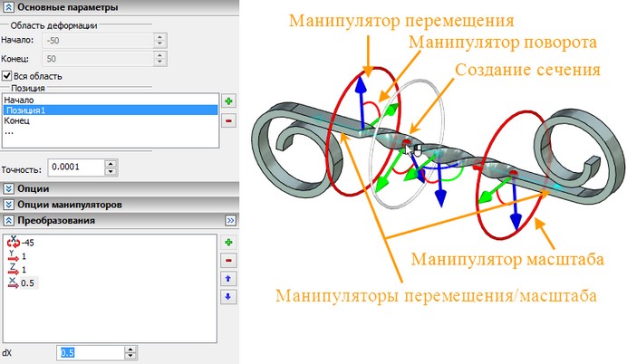The height and width of the screenshot is (364, 627).
Task: Click the double-arrow button in Преобразования header
Action: 230,221
